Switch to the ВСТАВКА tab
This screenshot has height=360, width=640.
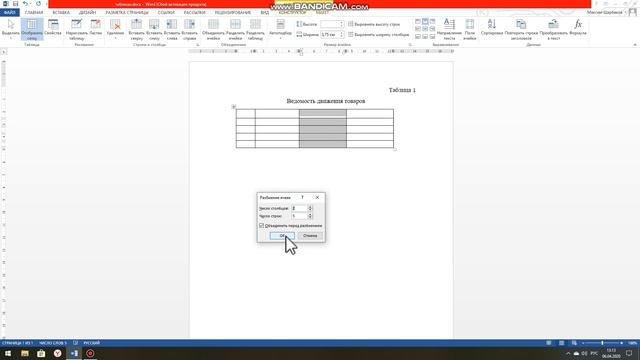(61, 13)
